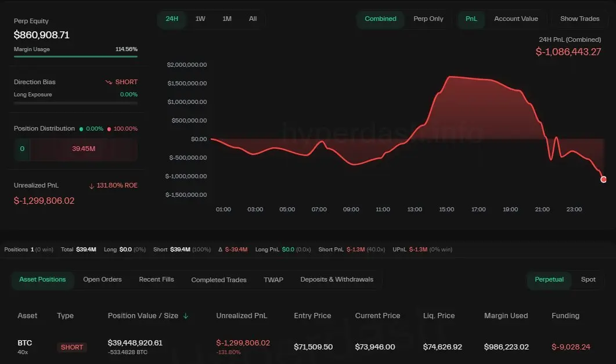
Task: Open the Asset Positions tab
Action: (x=42, y=279)
